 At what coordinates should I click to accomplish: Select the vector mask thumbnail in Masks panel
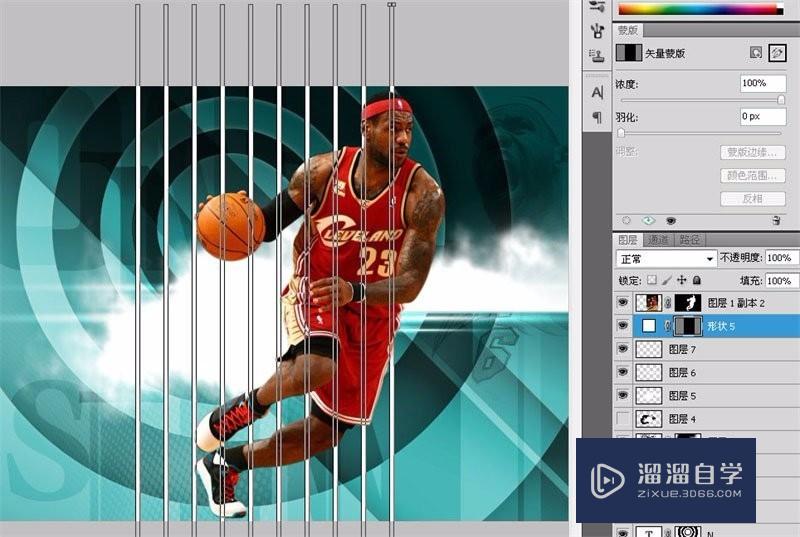point(629,53)
